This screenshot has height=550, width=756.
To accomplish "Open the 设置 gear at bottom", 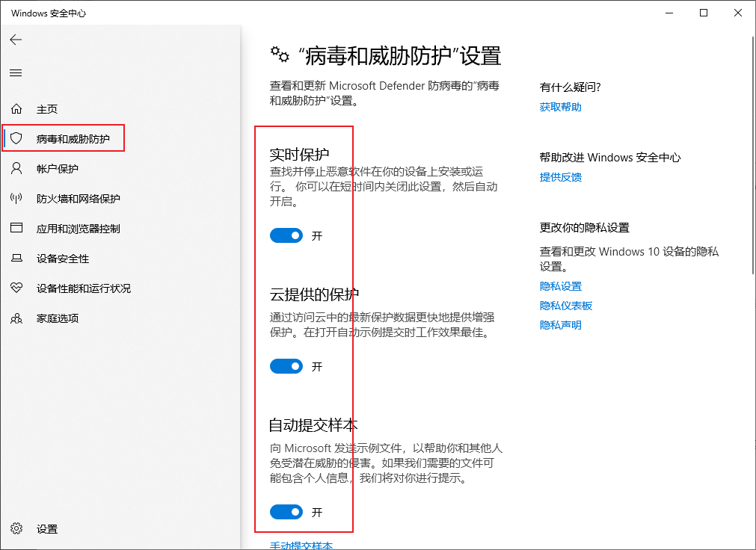I will point(46,528).
